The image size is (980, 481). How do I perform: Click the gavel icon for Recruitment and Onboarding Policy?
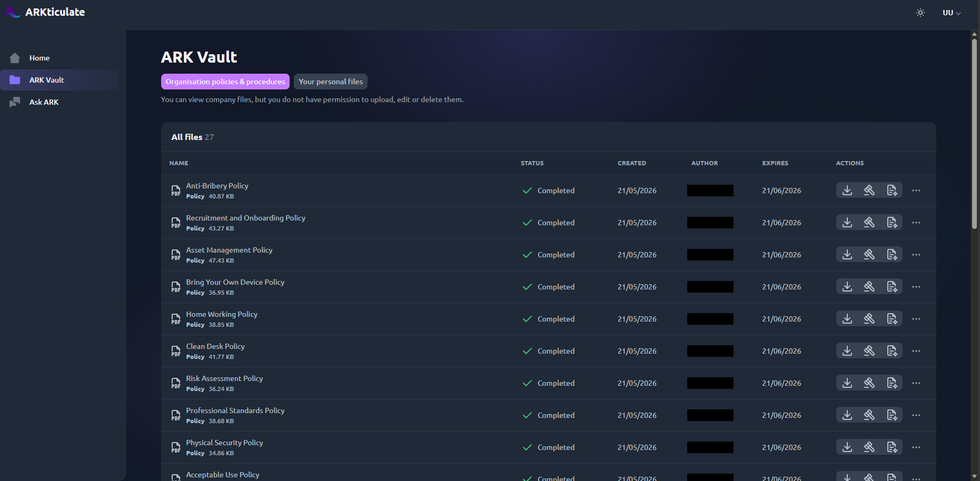coord(869,223)
